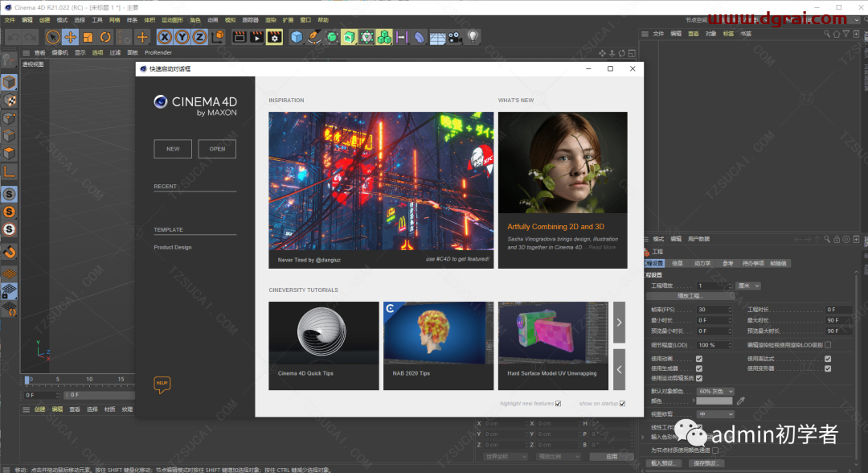This screenshot has width=868, height=473.
Task: Click the 应用 apply button
Action: point(611,456)
